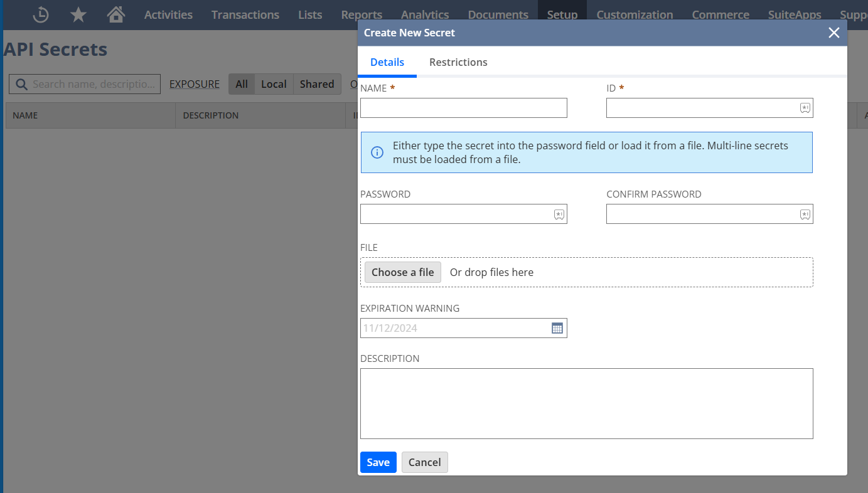Open the Details tab

point(387,62)
